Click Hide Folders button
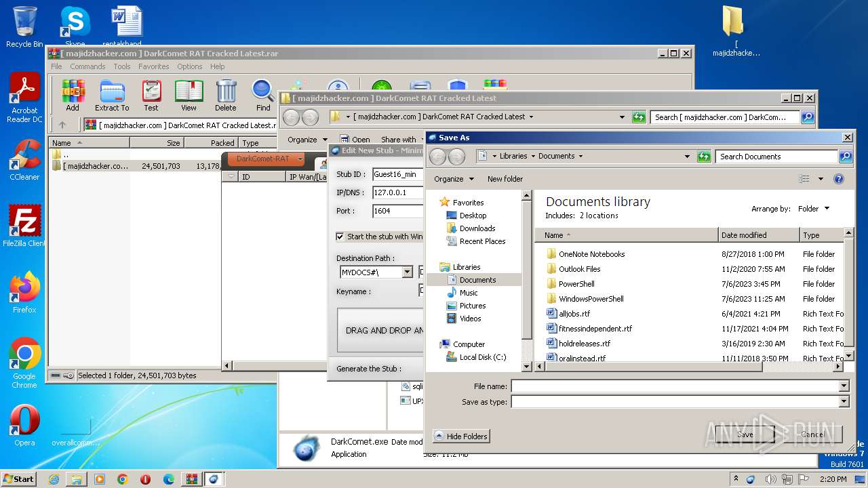 461,436
